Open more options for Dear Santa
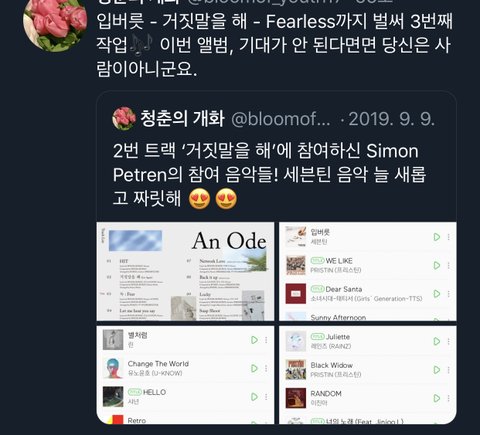Image resolution: width=480 pixels, height=435 pixels. click(449, 294)
